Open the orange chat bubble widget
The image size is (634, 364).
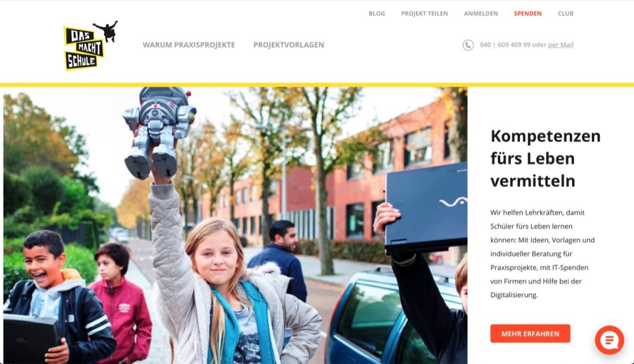[x=609, y=340]
